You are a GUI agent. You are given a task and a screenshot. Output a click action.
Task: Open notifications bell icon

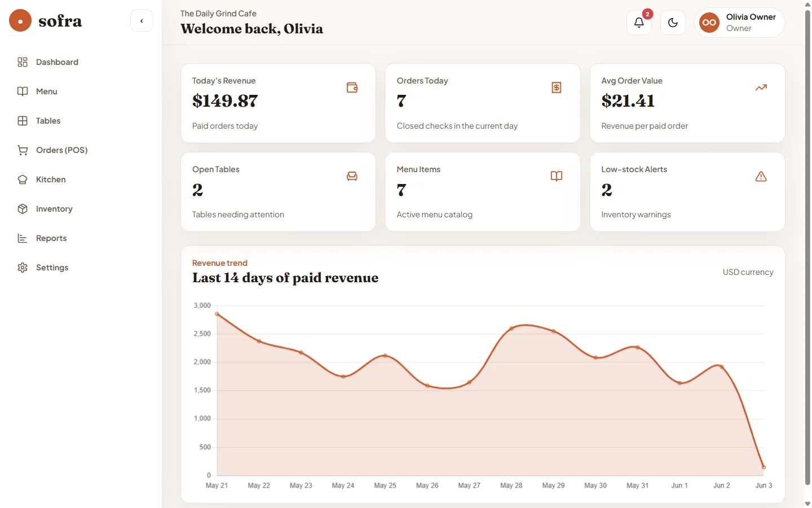[639, 23]
